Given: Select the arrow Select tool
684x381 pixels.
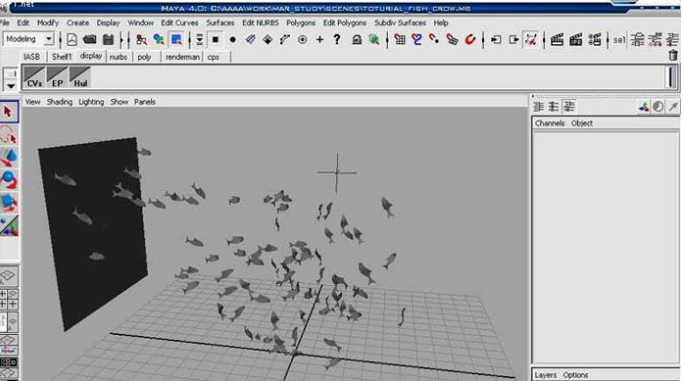Looking at the screenshot, I should (x=9, y=112).
